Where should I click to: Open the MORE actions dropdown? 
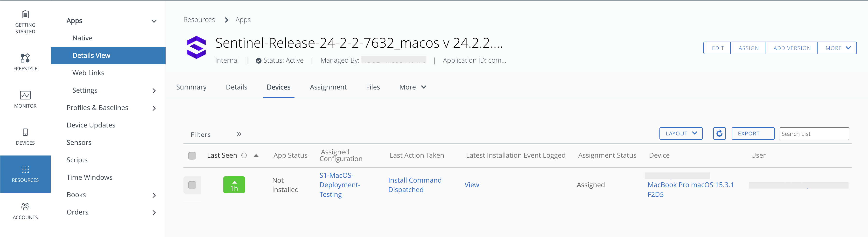(837, 48)
